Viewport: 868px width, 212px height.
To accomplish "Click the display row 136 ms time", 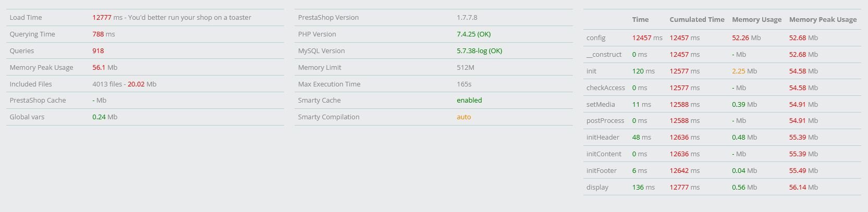I will pos(643,187).
